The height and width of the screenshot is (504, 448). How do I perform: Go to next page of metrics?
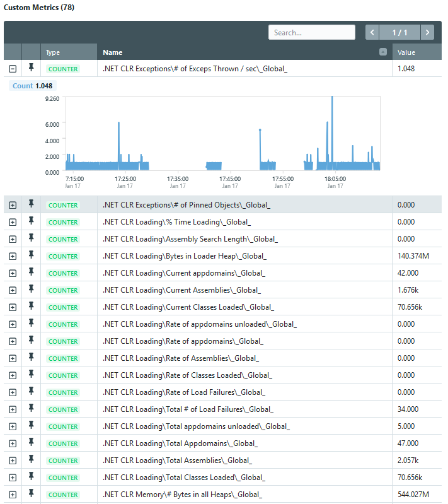[x=427, y=32]
